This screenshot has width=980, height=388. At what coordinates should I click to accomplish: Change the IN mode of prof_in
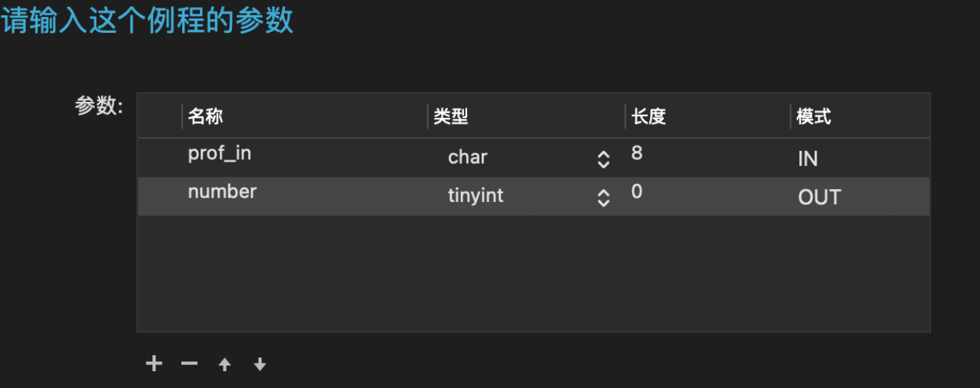(x=808, y=158)
